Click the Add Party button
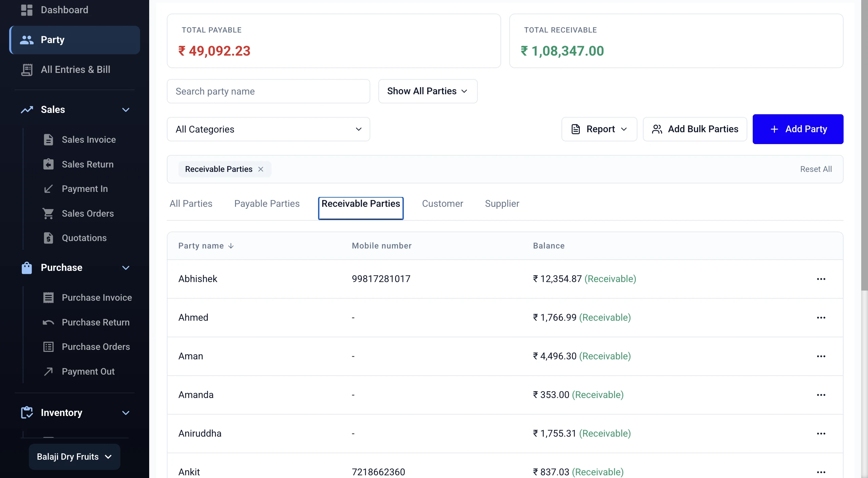The height and width of the screenshot is (478, 868). (797, 129)
